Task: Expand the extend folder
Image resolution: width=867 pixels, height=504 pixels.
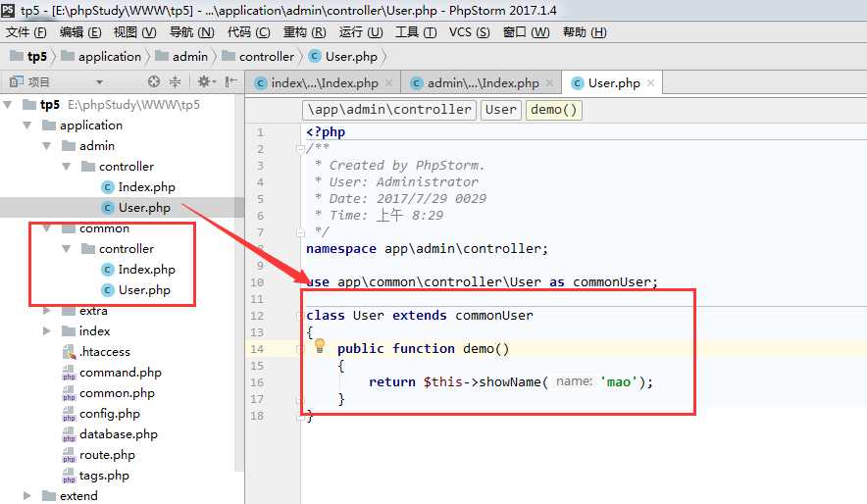Action: tap(27, 496)
